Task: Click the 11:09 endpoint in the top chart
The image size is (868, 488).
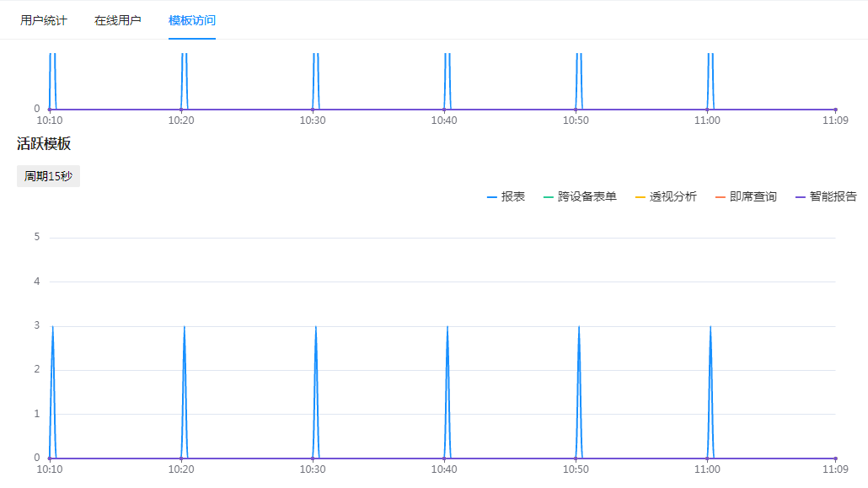Action: (x=835, y=110)
